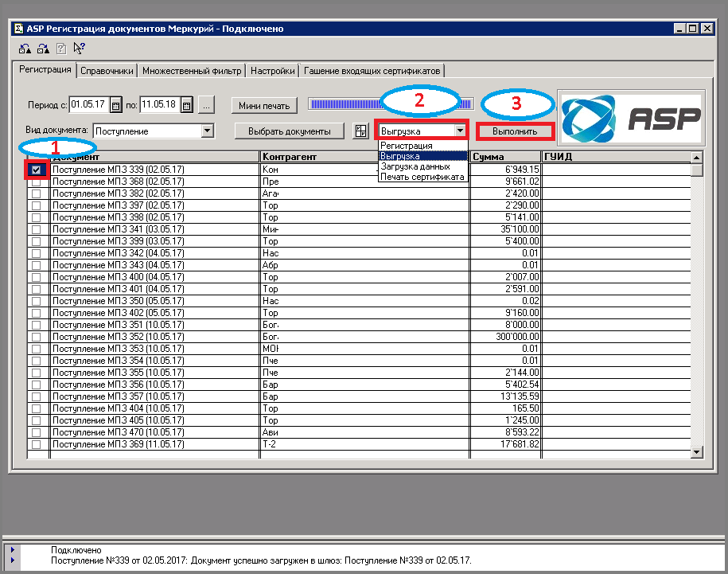Click the Мини печать button

click(x=264, y=106)
